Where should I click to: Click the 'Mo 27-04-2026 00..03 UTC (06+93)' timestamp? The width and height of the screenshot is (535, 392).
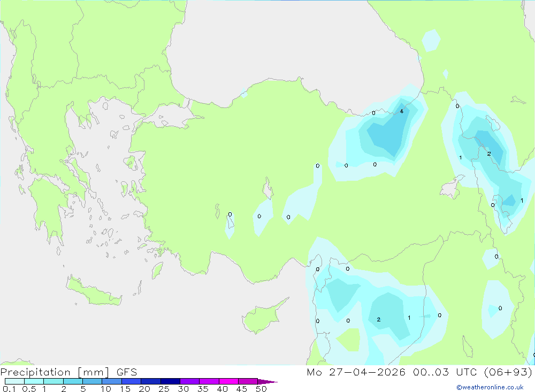coord(419,372)
